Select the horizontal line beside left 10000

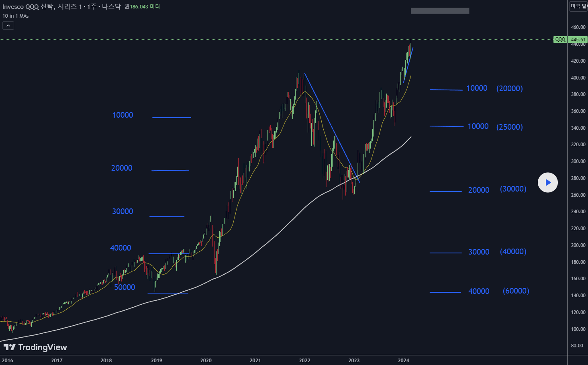(171, 118)
